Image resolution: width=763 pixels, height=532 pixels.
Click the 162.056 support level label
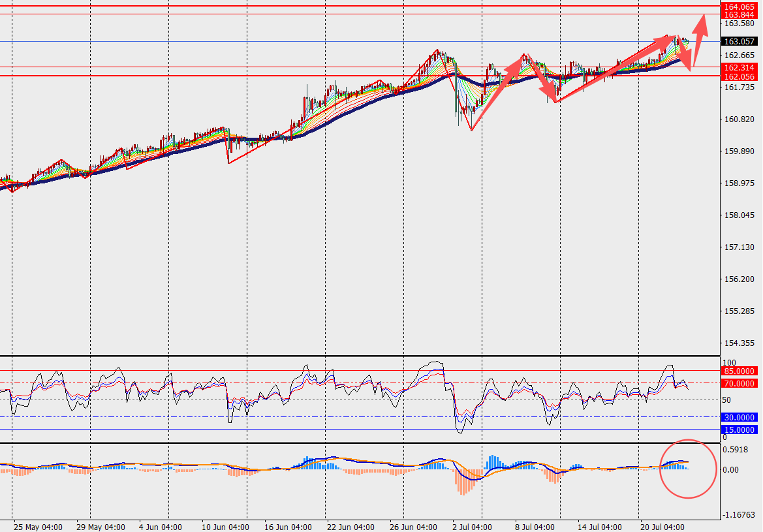(x=739, y=76)
